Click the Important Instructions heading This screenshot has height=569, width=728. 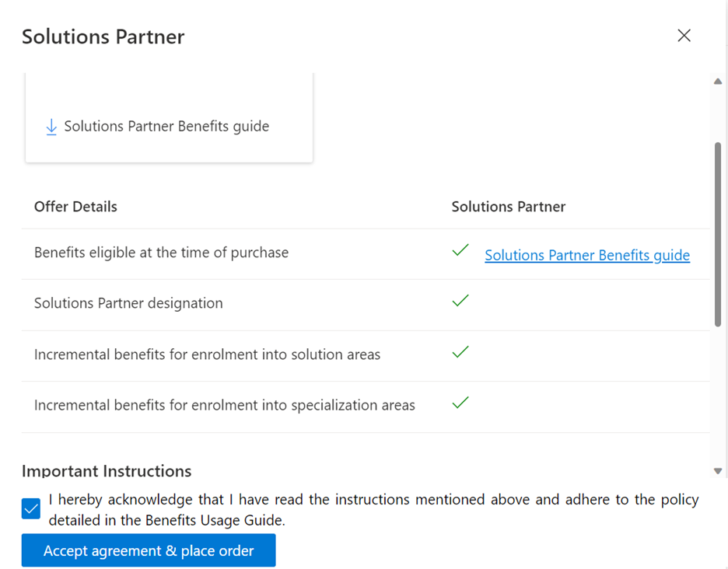[x=107, y=471]
